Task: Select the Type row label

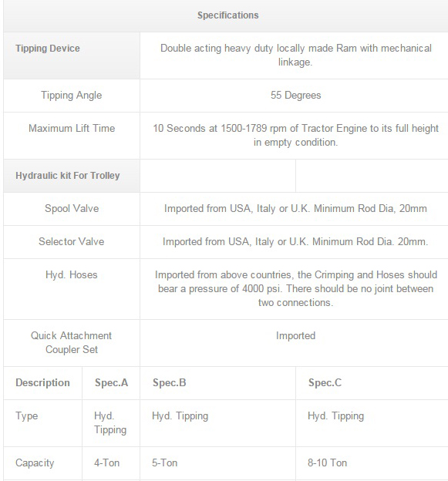Action: (x=27, y=416)
